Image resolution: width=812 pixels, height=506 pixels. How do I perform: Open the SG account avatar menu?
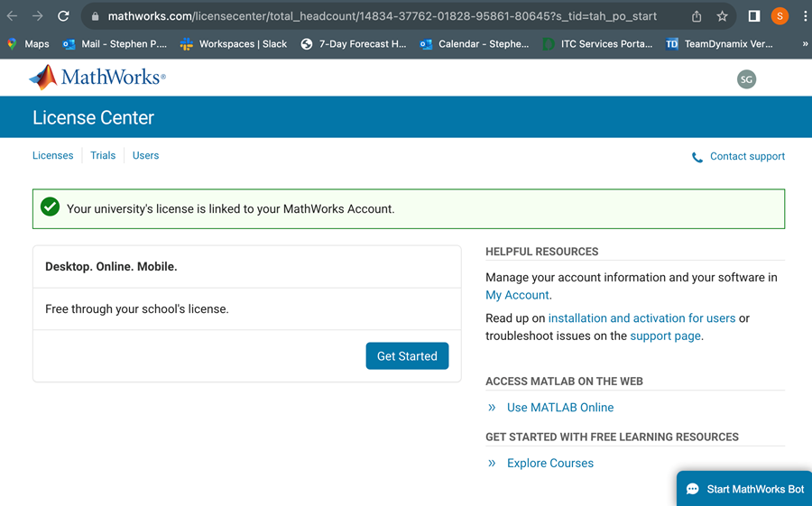coord(746,79)
